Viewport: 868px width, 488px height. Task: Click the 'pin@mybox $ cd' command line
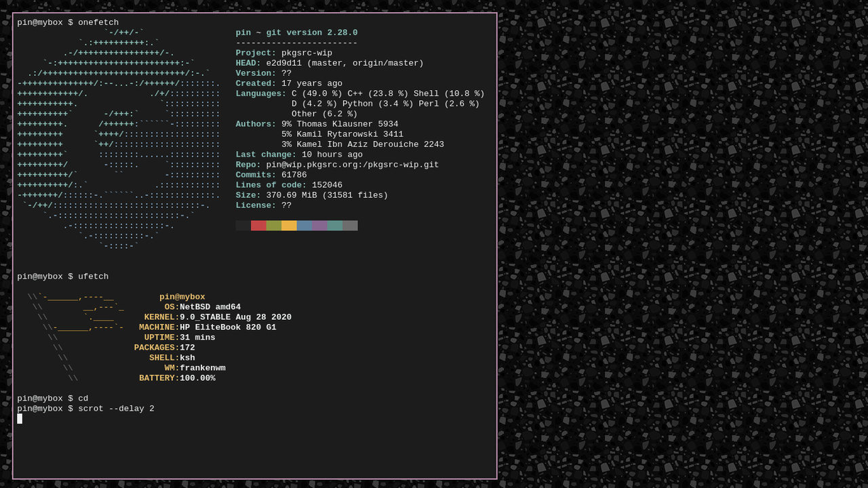click(53, 399)
